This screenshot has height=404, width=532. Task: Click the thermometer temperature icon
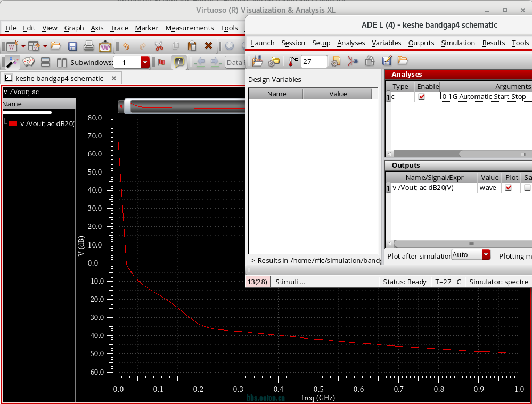pos(293,61)
